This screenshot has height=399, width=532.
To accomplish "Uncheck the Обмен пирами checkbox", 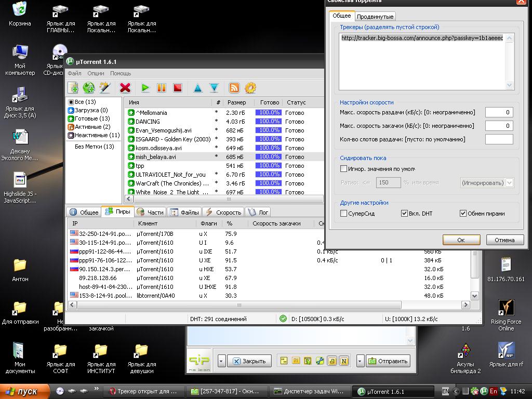I will tap(463, 214).
